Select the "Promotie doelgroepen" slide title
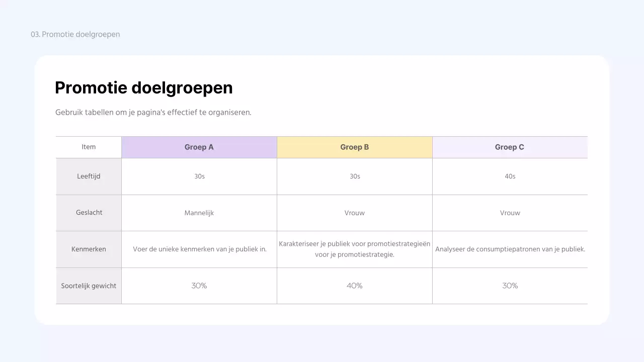 [143, 88]
